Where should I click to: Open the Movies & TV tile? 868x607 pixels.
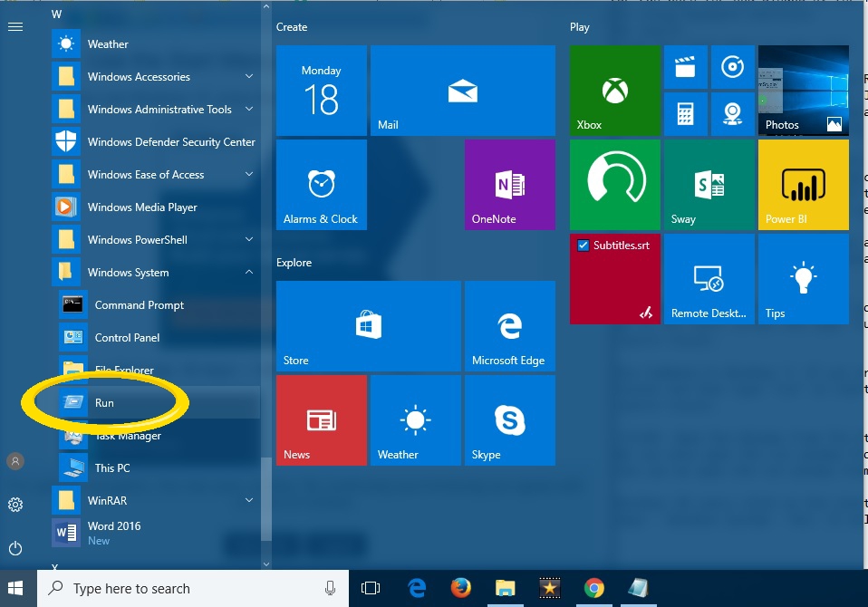pyautogui.click(x=707, y=67)
